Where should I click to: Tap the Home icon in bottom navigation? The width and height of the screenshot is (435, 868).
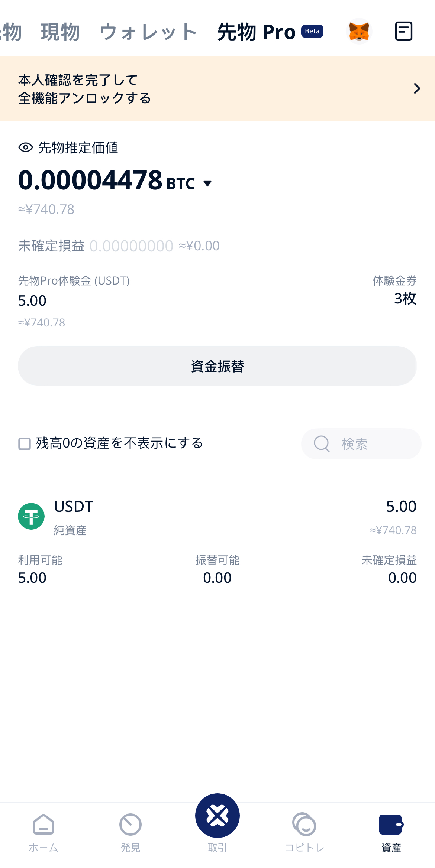pyautogui.click(x=43, y=825)
